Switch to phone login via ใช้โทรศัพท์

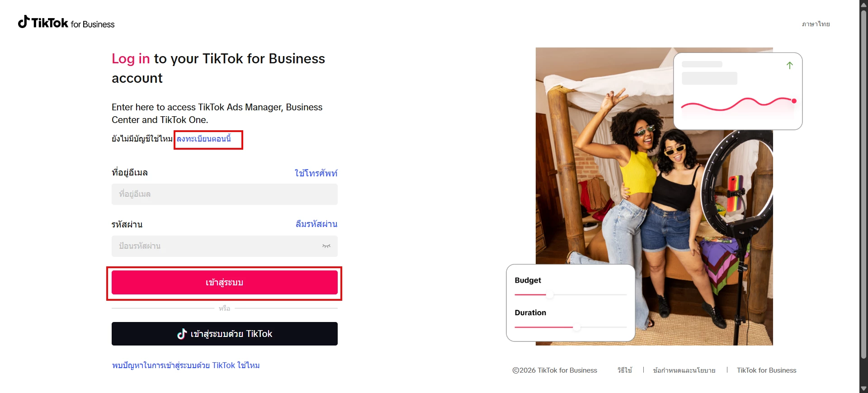point(316,173)
